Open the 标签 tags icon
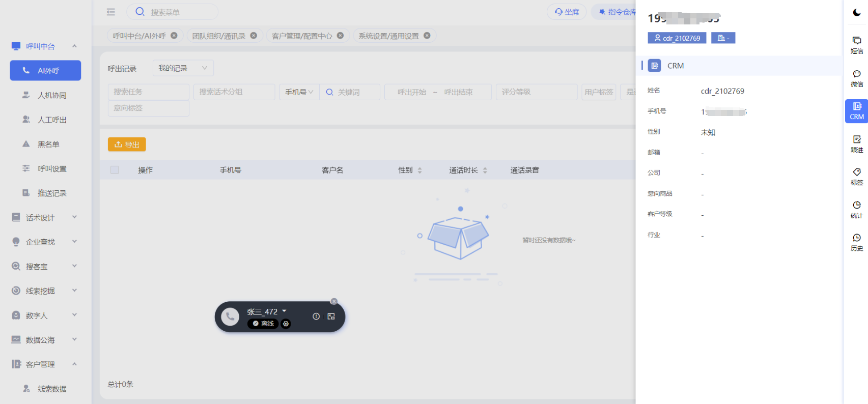 click(x=856, y=177)
